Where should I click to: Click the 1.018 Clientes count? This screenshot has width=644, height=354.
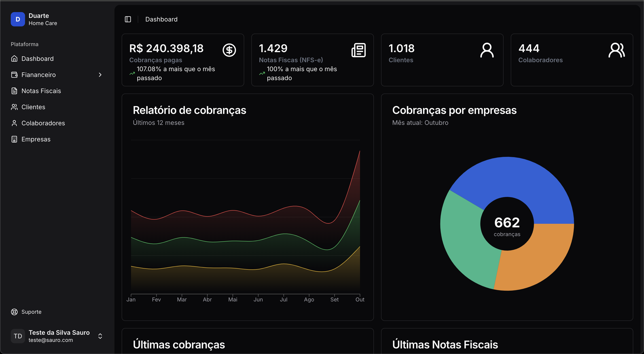402,48
